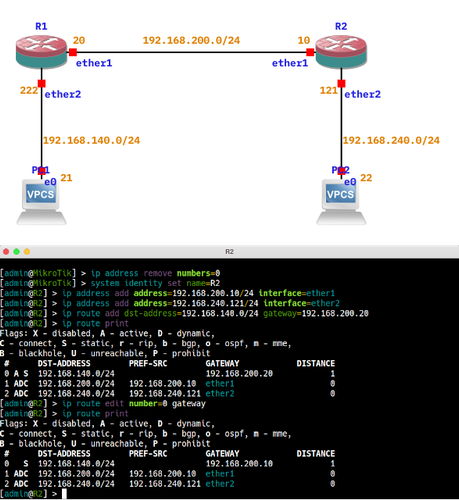
Task: Click the 'ip route edit number=0 gateway' command
Action: click(134, 404)
